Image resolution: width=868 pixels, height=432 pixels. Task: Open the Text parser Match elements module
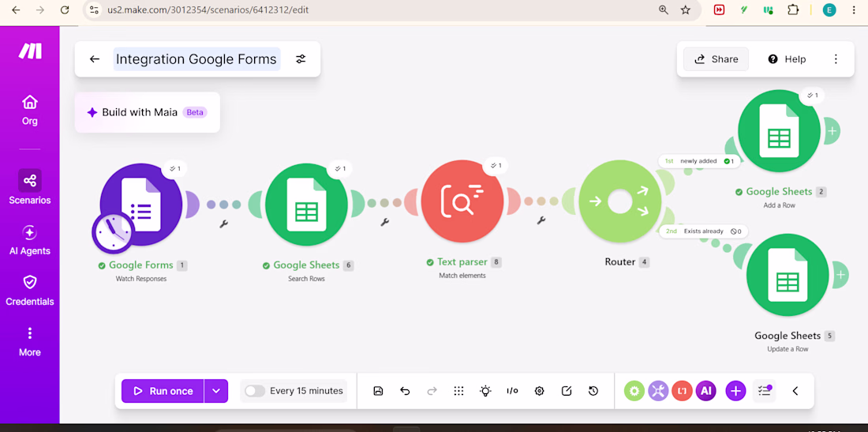click(462, 202)
